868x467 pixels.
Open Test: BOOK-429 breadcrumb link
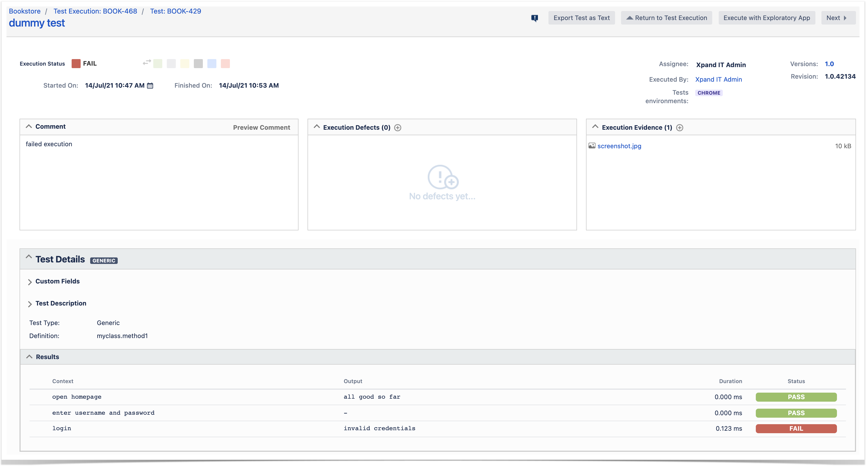point(176,11)
